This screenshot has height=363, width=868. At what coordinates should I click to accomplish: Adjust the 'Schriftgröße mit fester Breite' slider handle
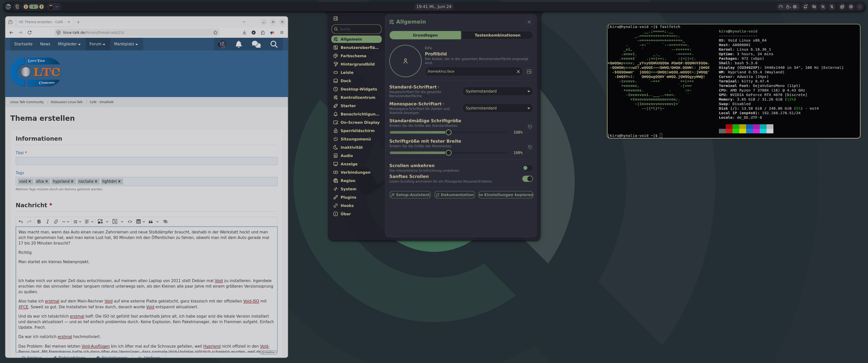tap(448, 153)
